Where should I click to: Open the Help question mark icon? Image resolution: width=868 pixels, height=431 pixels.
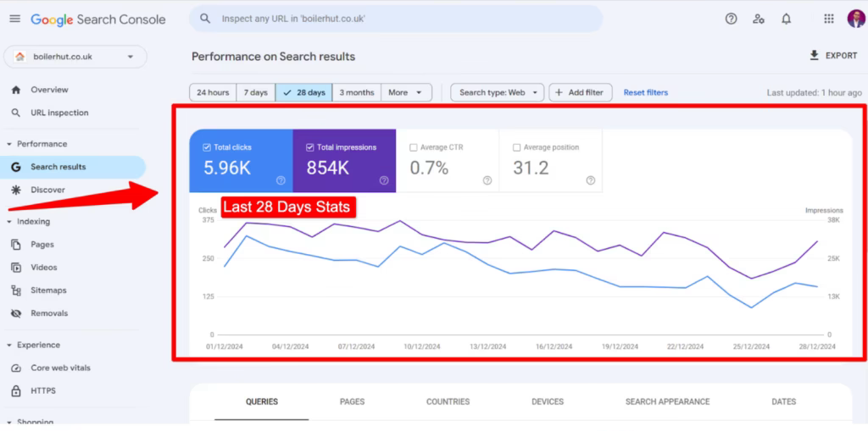click(x=732, y=19)
